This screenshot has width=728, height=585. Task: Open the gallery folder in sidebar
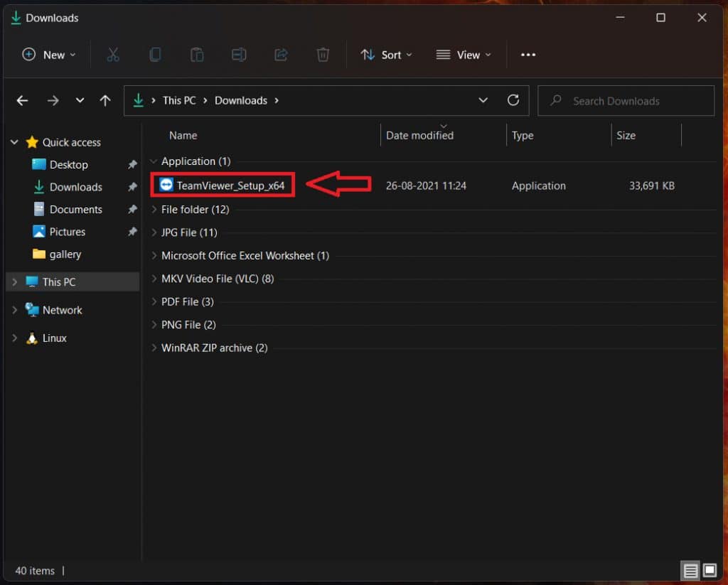click(65, 254)
